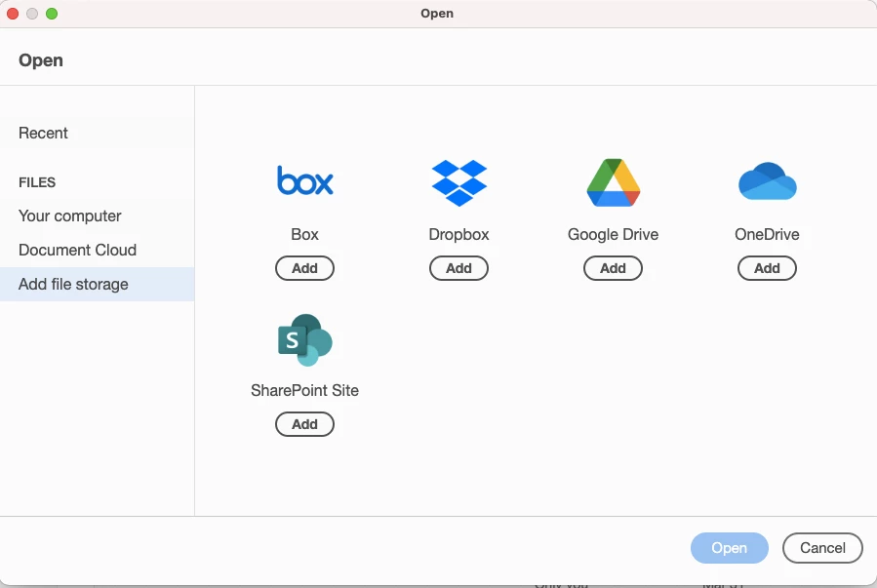
Task: Click the green zoom window button
Action: pos(52,14)
